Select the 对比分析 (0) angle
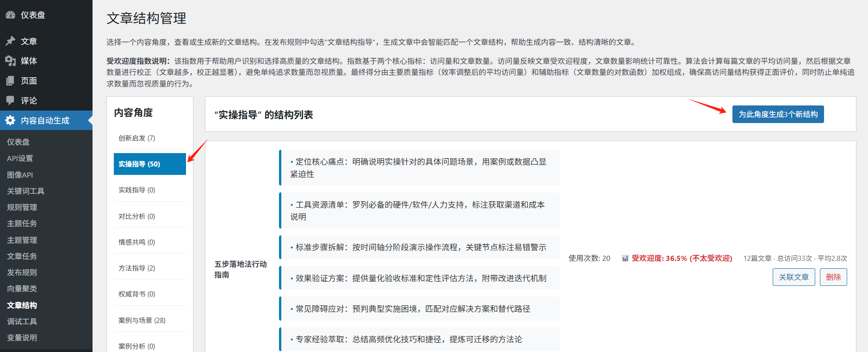Viewport: 868px width, 352px height. click(136, 216)
